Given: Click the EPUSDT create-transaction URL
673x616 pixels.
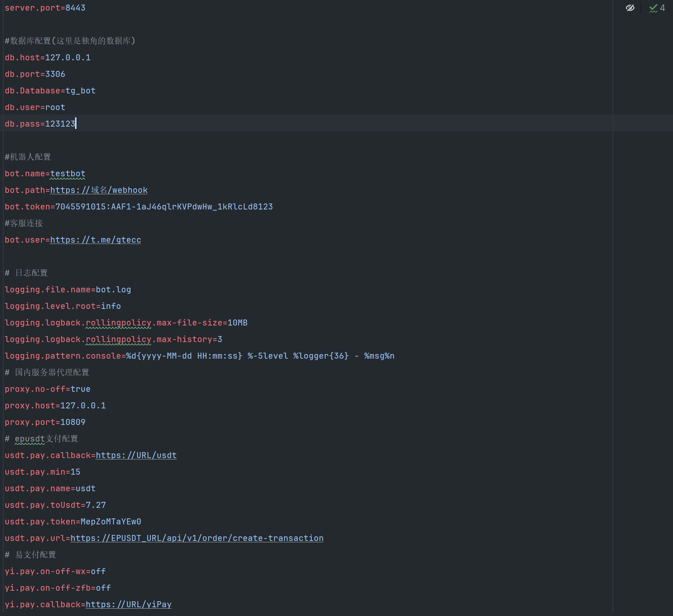Looking at the screenshot, I should [x=197, y=538].
